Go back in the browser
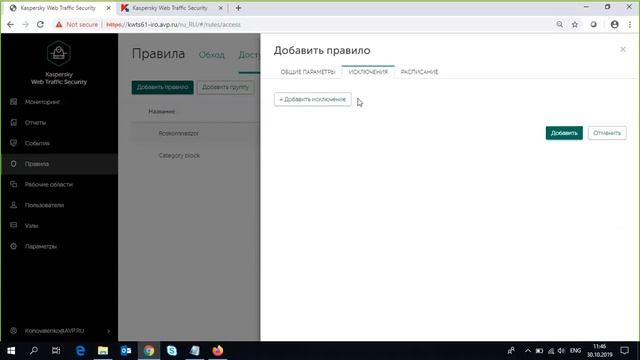 pyautogui.click(x=11, y=24)
